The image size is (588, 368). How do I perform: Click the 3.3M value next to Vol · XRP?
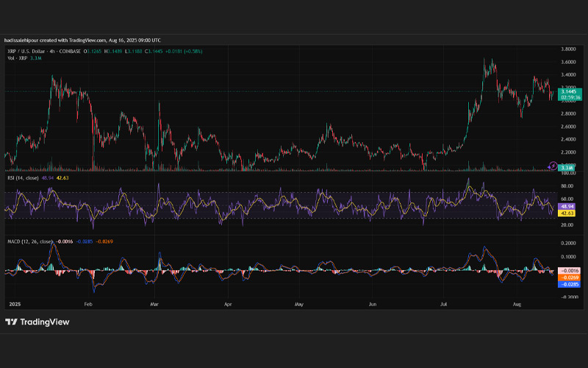[35, 58]
